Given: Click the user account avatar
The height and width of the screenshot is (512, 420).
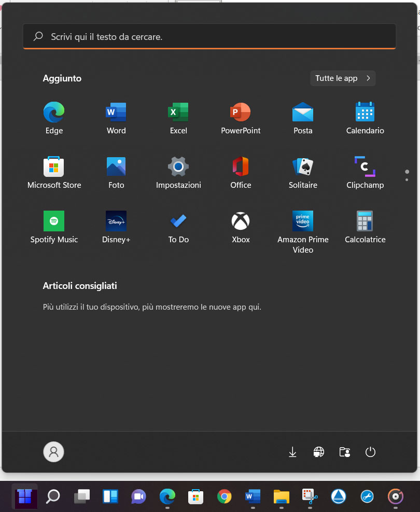Looking at the screenshot, I should (53, 452).
